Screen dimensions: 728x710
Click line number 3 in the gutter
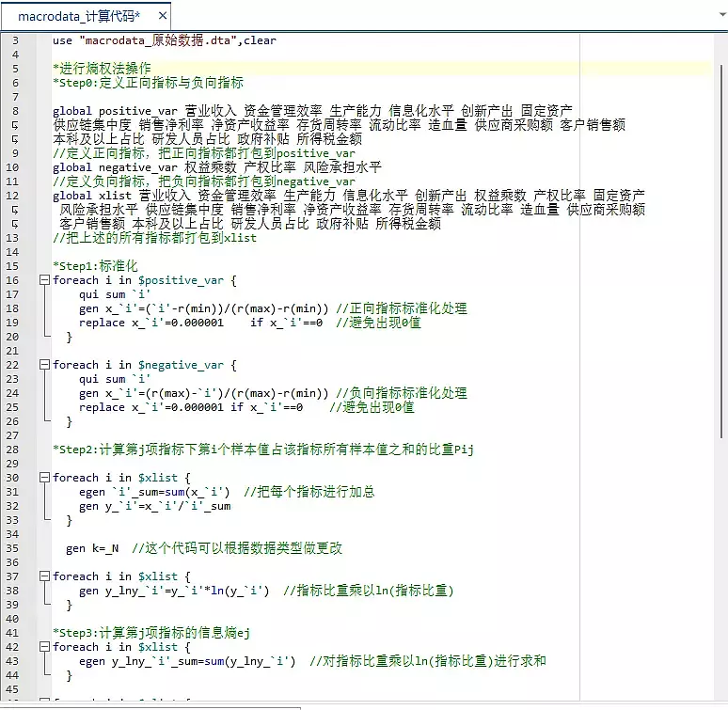click(x=15, y=40)
